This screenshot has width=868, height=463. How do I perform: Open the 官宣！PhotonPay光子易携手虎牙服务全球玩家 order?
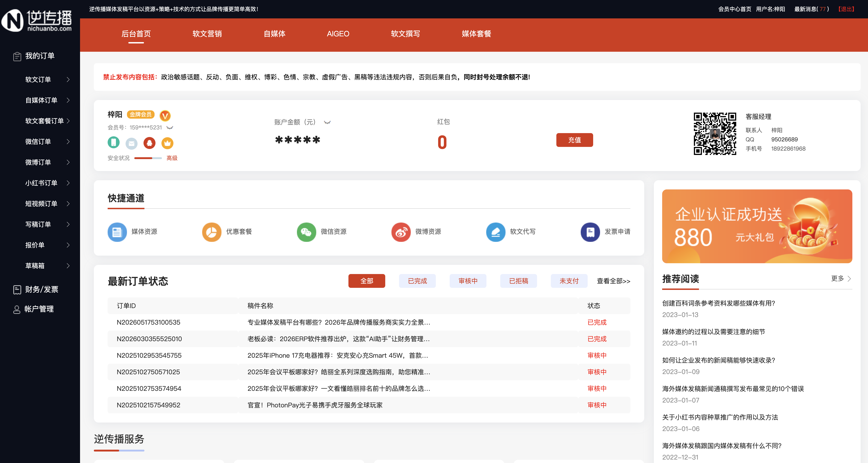pos(315,405)
